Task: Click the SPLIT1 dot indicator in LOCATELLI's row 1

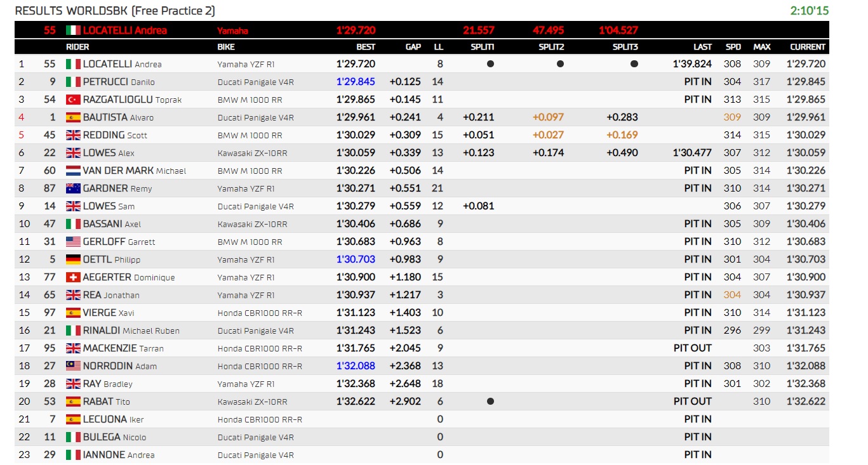Action: tap(490, 64)
